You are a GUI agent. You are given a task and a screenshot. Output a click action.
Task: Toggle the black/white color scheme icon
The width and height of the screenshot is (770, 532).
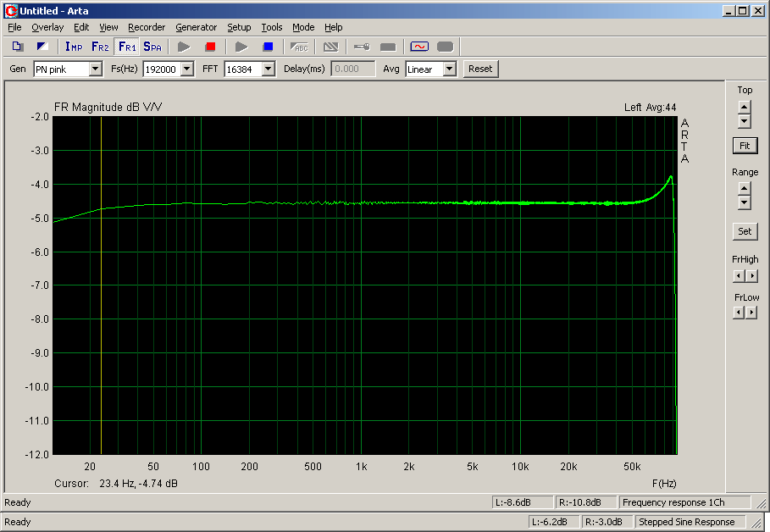(x=42, y=47)
